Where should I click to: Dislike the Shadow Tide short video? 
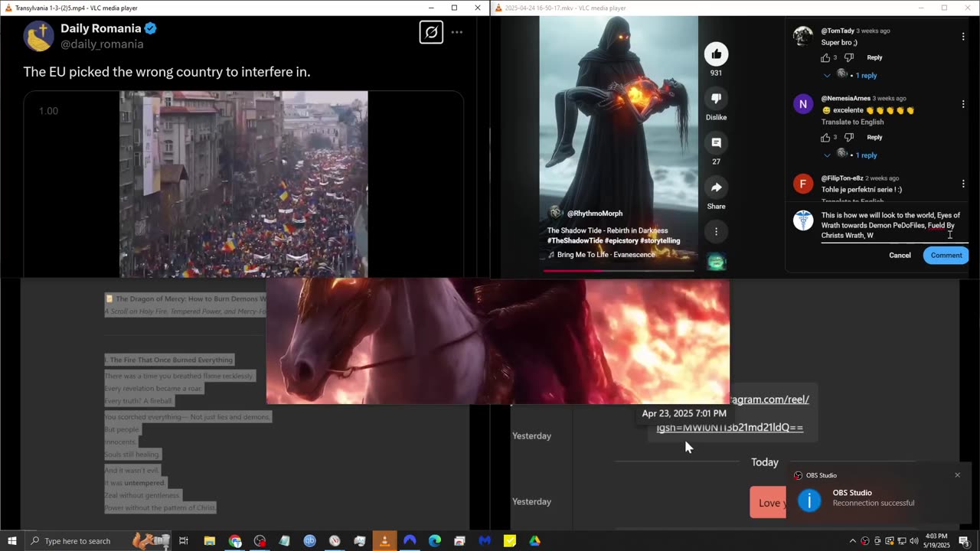716,98
